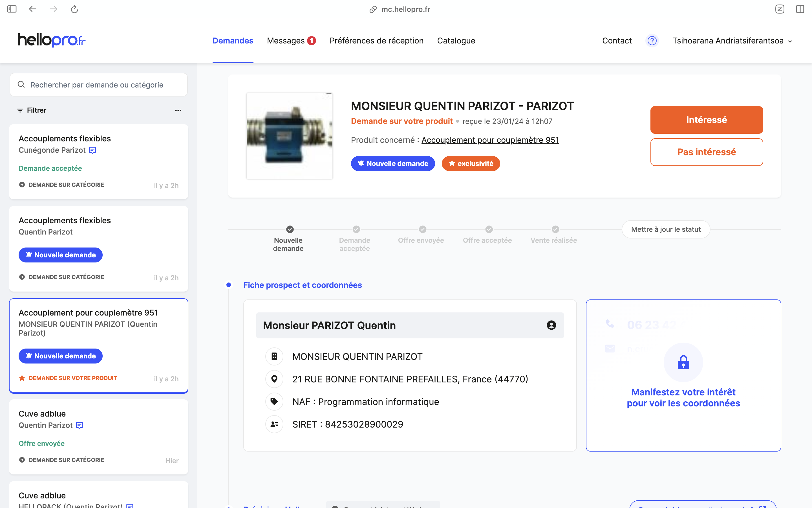812x508 pixels.
Task: Open the Messages tab
Action: pyautogui.click(x=286, y=41)
